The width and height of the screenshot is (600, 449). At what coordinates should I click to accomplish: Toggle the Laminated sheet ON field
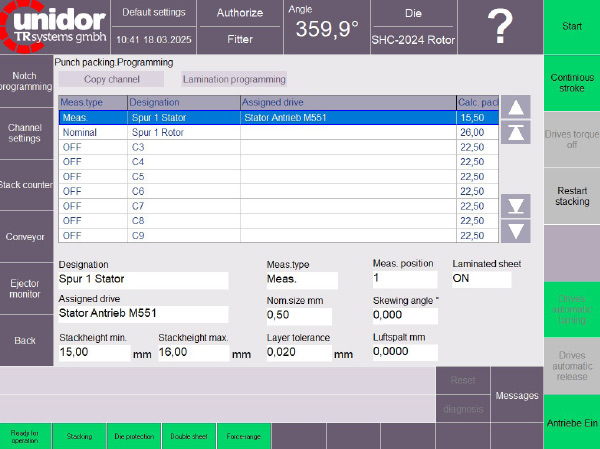tap(481, 279)
